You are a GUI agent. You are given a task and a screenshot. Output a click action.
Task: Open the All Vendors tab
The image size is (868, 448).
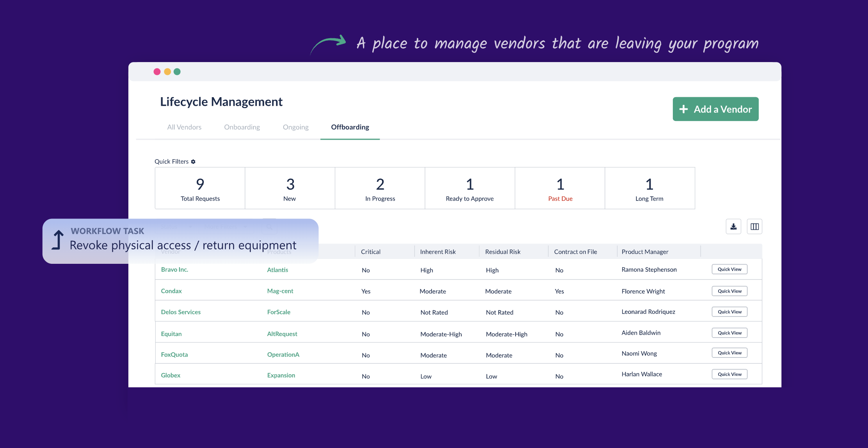click(x=184, y=127)
